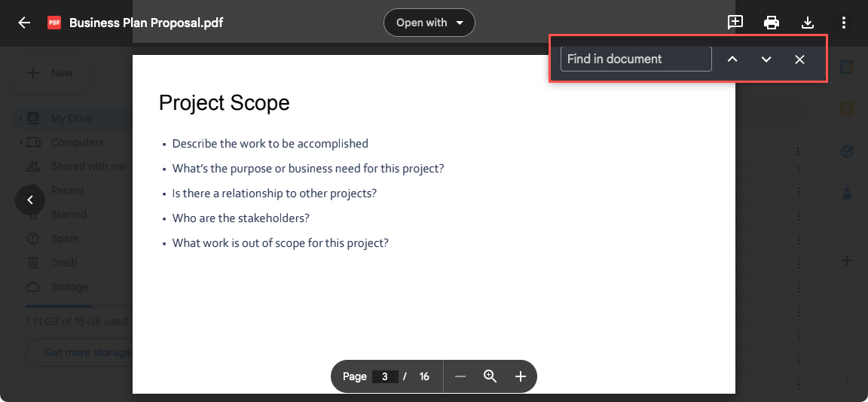Screen dimensions: 868x402
Task: Click '7.71 GB of 15 GB used' text
Action: point(76,321)
